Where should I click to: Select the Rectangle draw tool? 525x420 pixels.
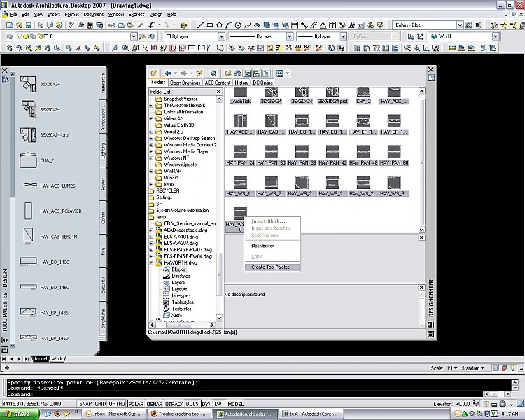[x=210, y=25]
